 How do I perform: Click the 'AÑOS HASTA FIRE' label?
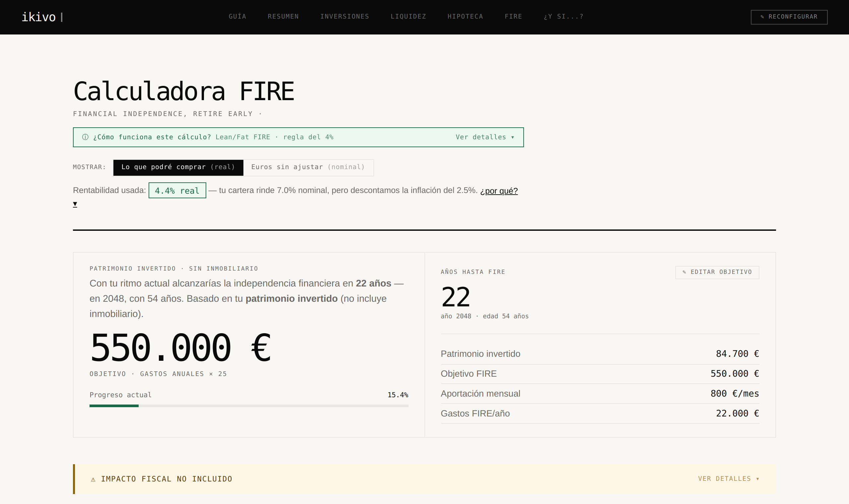[473, 272]
